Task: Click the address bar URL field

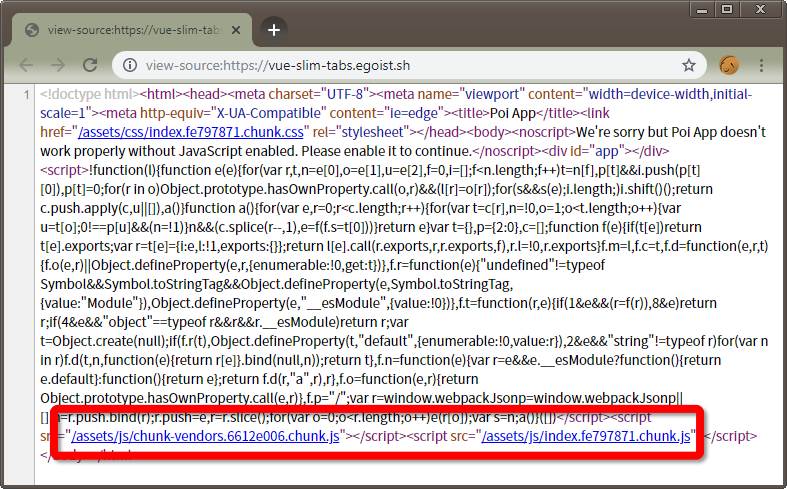Action: [x=409, y=65]
